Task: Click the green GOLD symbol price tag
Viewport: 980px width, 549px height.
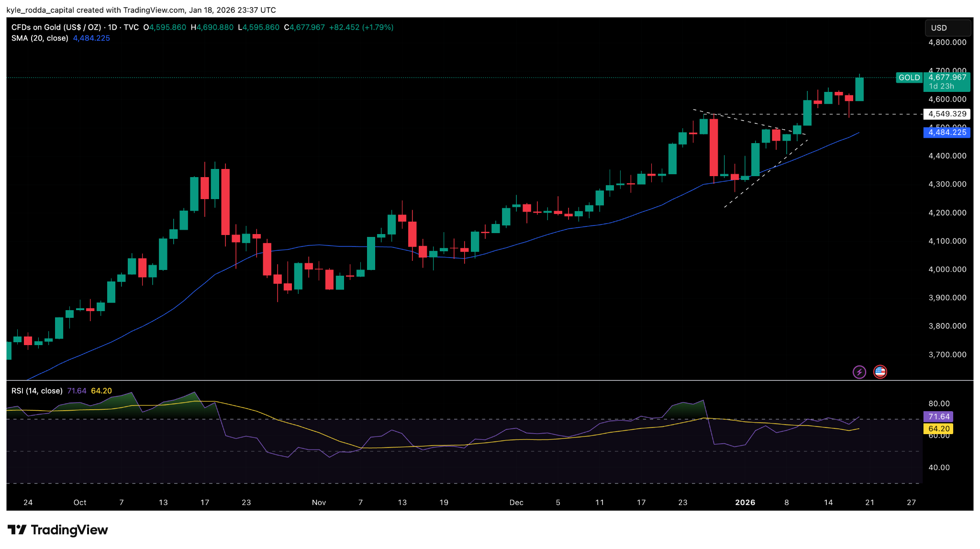Action: (909, 78)
